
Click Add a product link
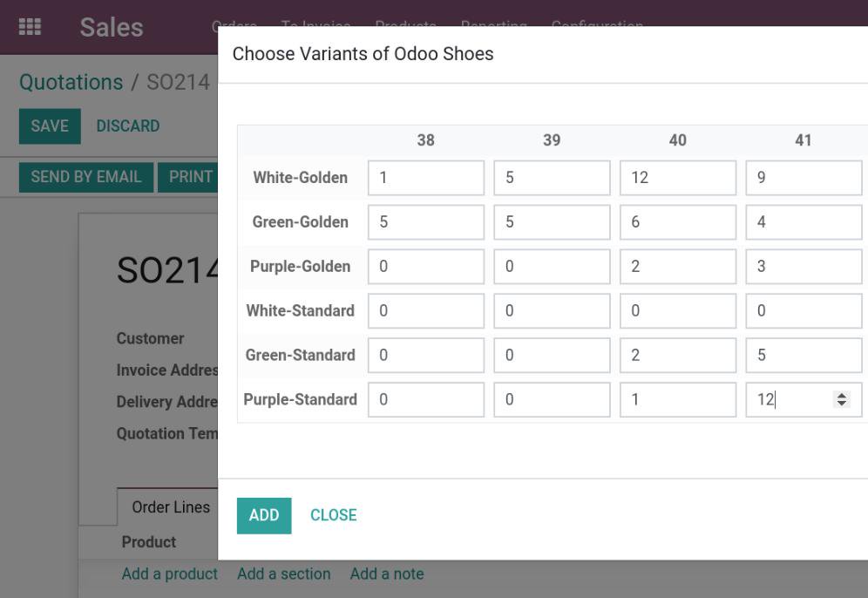point(169,574)
